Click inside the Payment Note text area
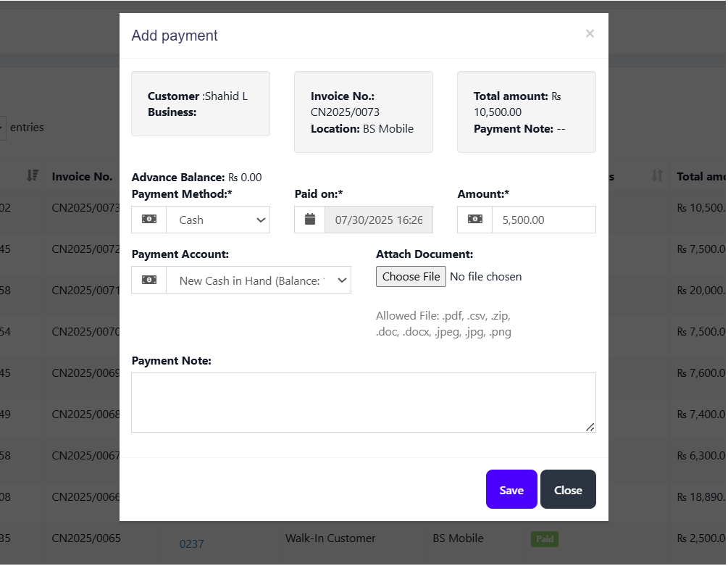This screenshot has height=566, width=728. click(363, 402)
